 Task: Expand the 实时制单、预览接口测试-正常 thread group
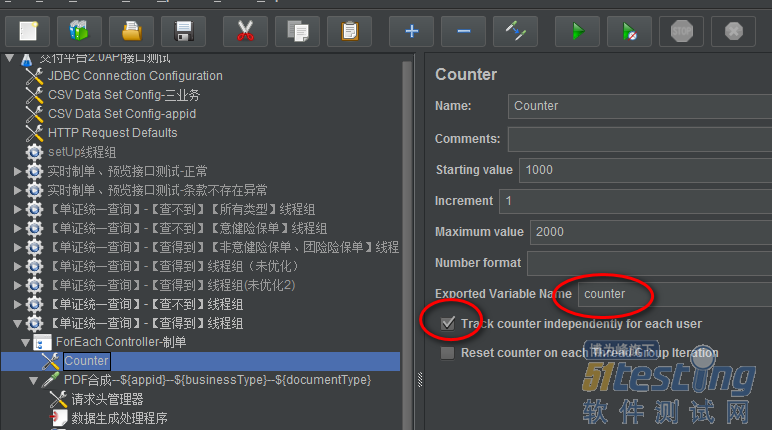(17, 171)
